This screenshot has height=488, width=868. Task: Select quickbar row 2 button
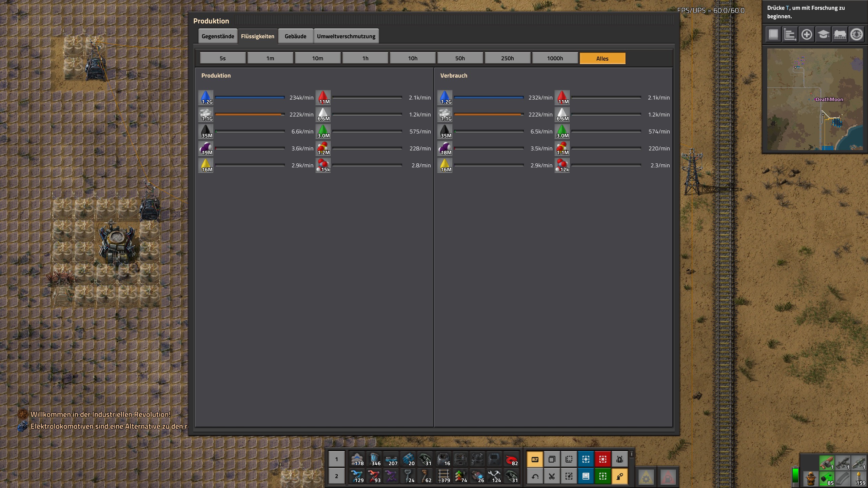[x=336, y=476]
